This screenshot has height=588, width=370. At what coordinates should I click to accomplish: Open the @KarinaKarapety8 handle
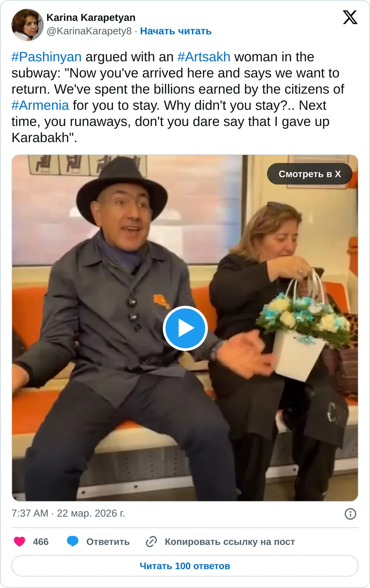click(x=89, y=31)
